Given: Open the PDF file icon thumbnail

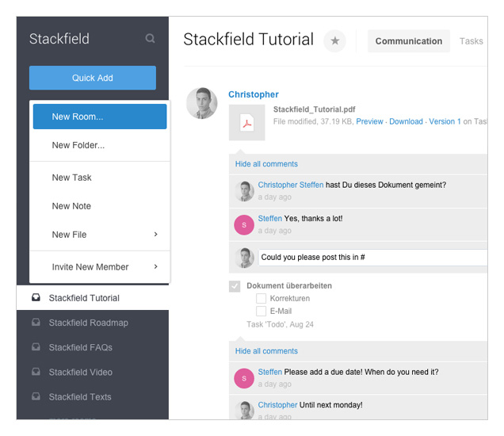Looking at the screenshot, I should click(247, 123).
